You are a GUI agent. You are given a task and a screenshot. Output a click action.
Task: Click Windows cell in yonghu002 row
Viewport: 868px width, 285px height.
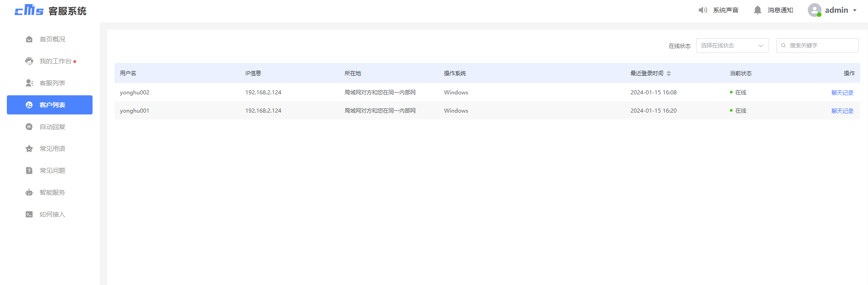click(456, 93)
